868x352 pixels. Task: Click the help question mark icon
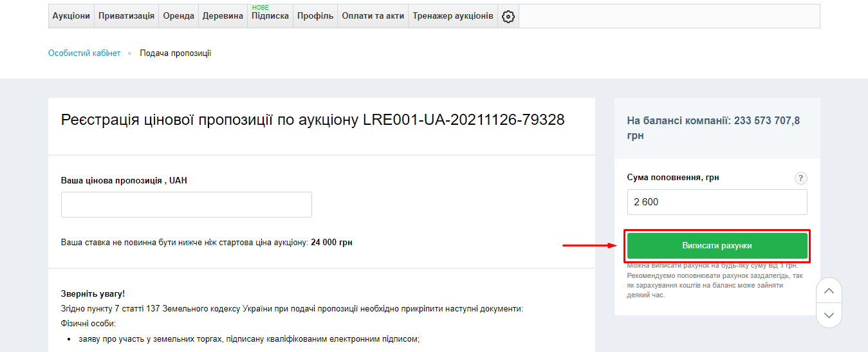click(800, 178)
